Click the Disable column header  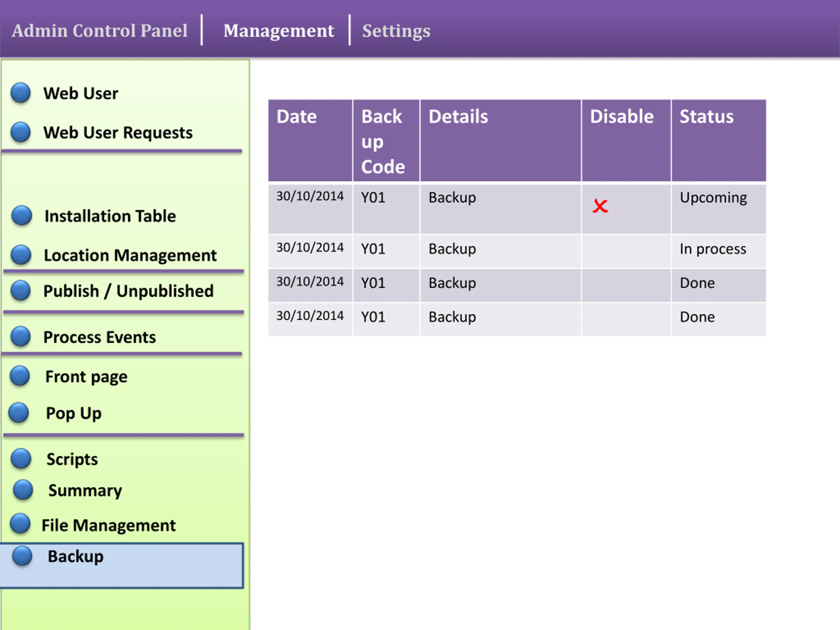[x=622, y=116]
